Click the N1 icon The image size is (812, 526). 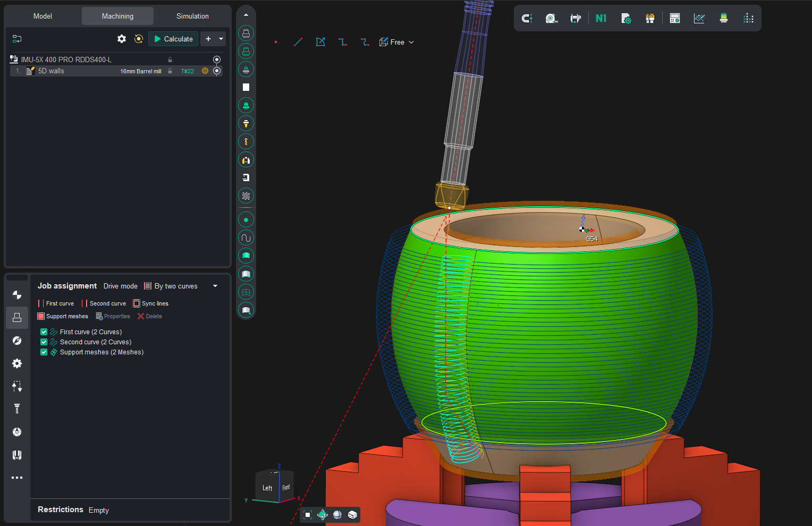click(x=601, y=19)
